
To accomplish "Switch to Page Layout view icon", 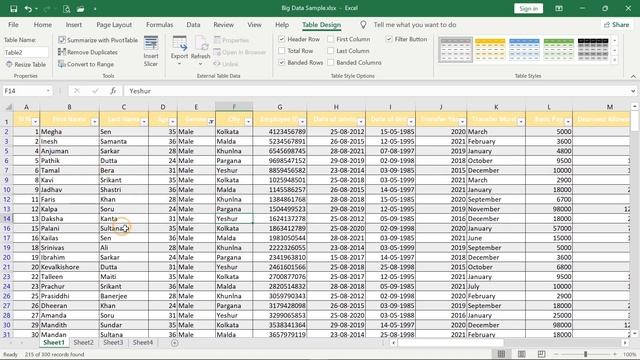I will pos(521,354).
